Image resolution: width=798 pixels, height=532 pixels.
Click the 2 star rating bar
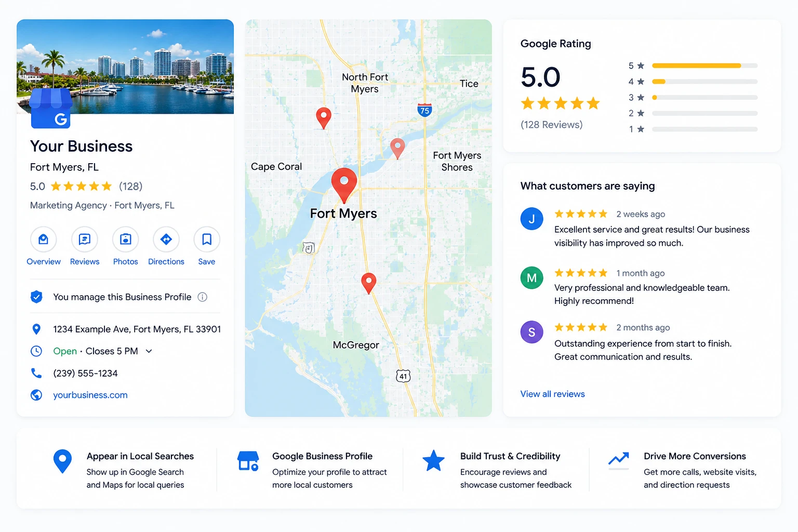pyautogui.click(x=705, y=113)
